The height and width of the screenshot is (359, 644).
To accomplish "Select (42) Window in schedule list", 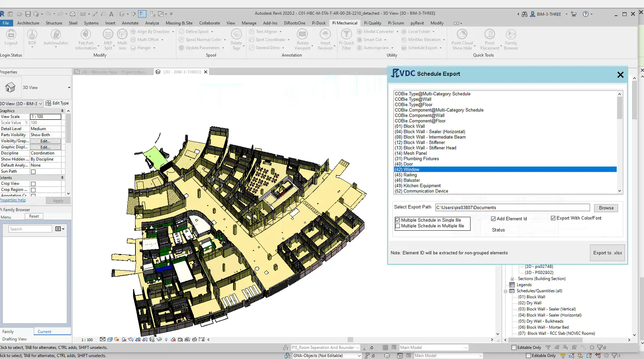I will click(x=505, y=170).
